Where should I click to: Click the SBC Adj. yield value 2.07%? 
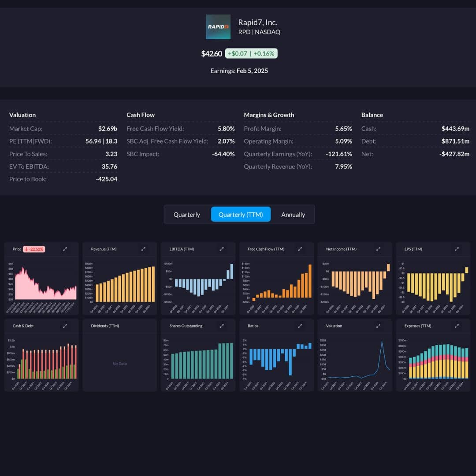[x=226, y=141]
